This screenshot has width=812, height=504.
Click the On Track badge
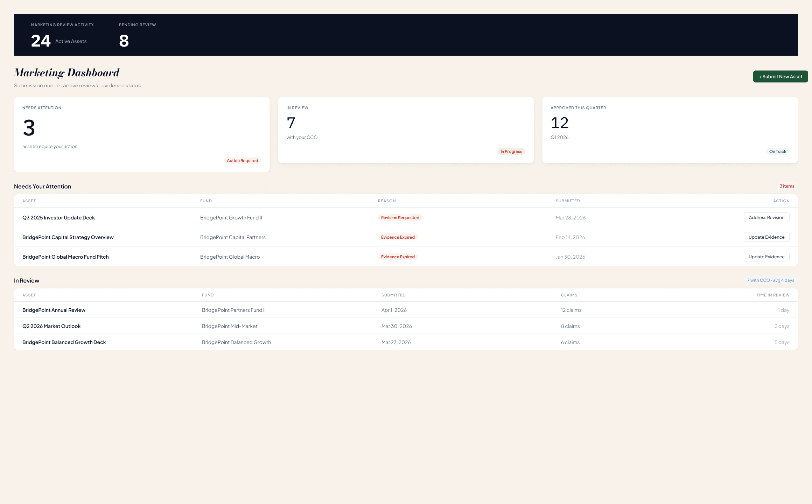(778, 151)
